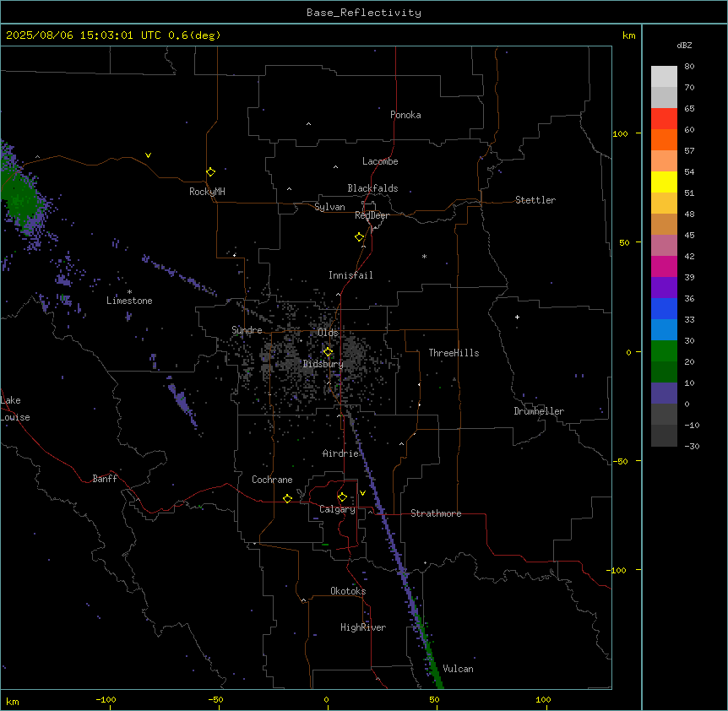
Task: Click the Banff label
Action: coord(105,479)
